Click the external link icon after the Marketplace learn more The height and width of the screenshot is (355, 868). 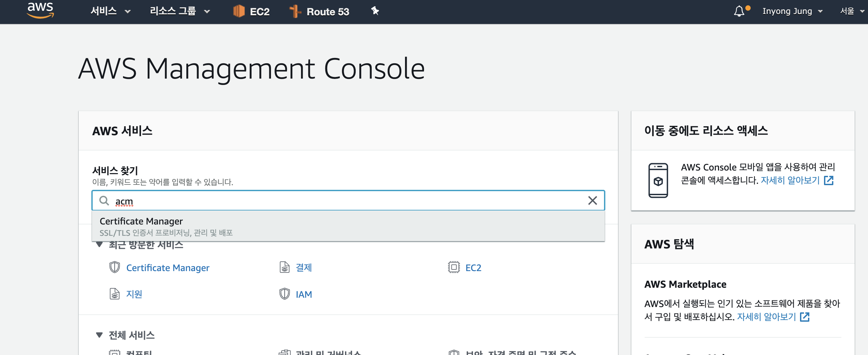[805, 317]
